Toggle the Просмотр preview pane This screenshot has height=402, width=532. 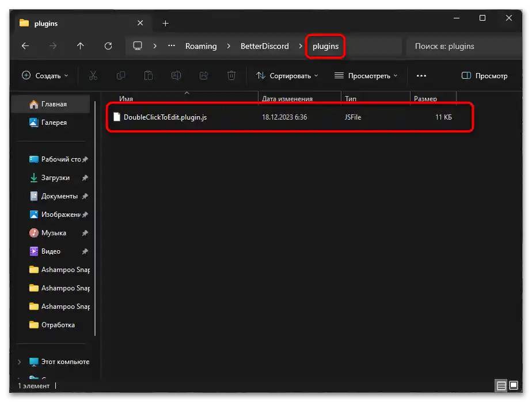(x=485, y=75)
